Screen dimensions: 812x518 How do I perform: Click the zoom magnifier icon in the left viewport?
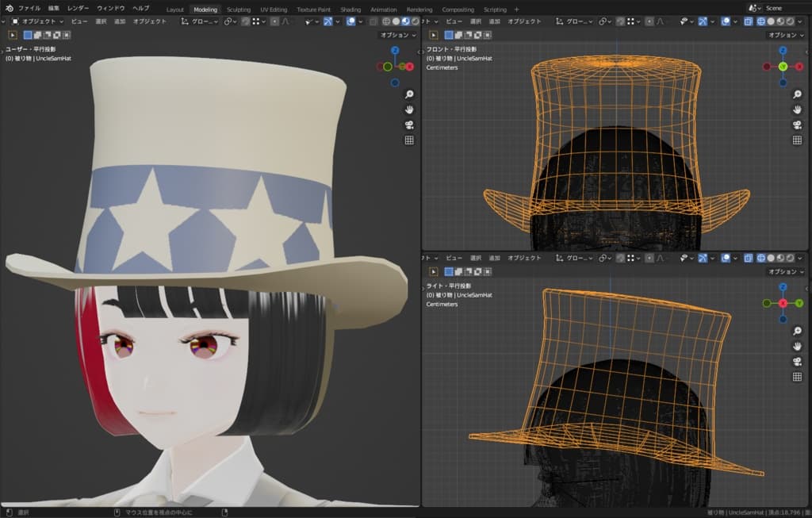point(409,94)
